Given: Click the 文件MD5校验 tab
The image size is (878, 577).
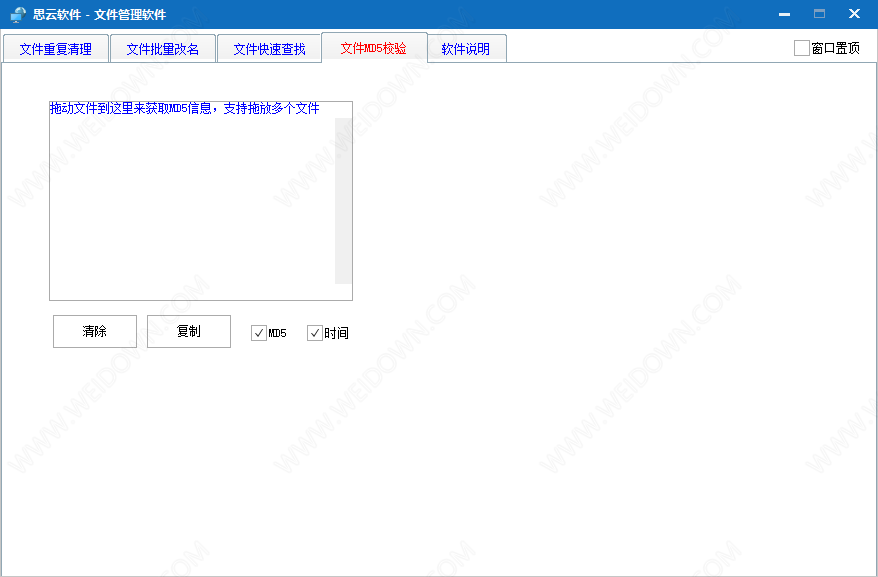Looking at the screenshot, I should point(374,48).
